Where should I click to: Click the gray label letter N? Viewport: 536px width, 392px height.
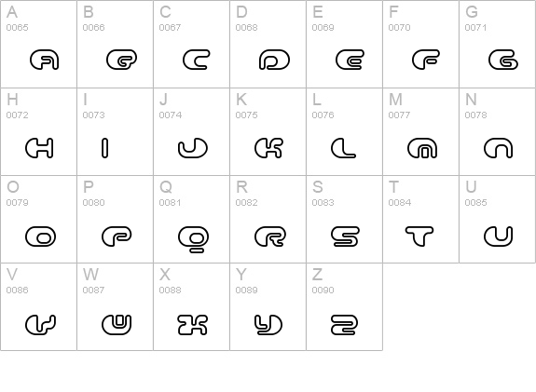[x=471, y=100]
